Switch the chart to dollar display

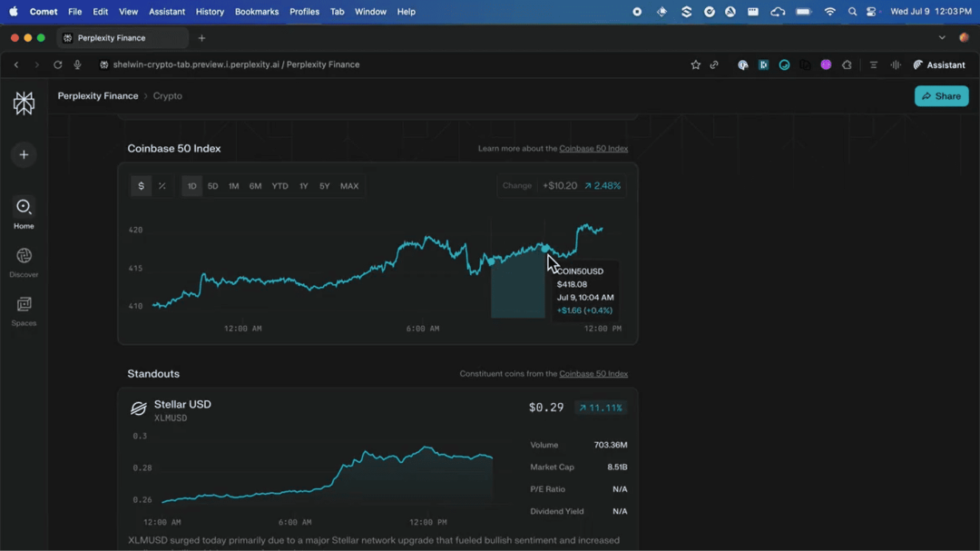coord(142,186)
